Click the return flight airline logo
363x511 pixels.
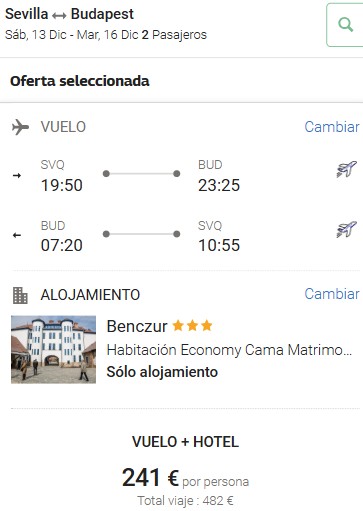coord(347,229)
